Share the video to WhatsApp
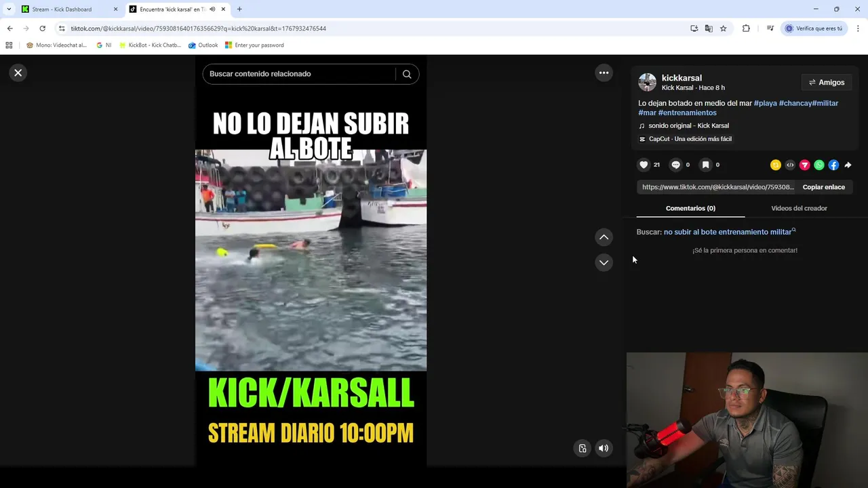This screenshot has height=488, width=868. [x=819, y=165]
